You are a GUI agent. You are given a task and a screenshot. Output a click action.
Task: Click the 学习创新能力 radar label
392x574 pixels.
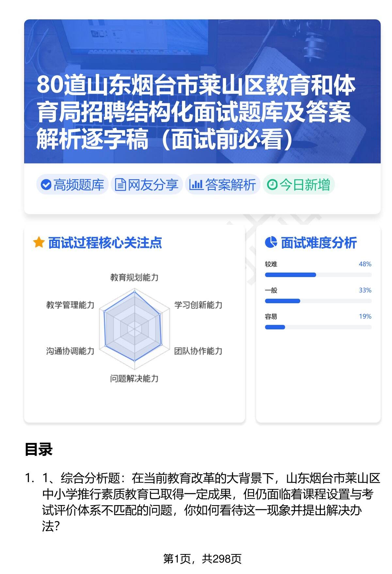[198, 305]
